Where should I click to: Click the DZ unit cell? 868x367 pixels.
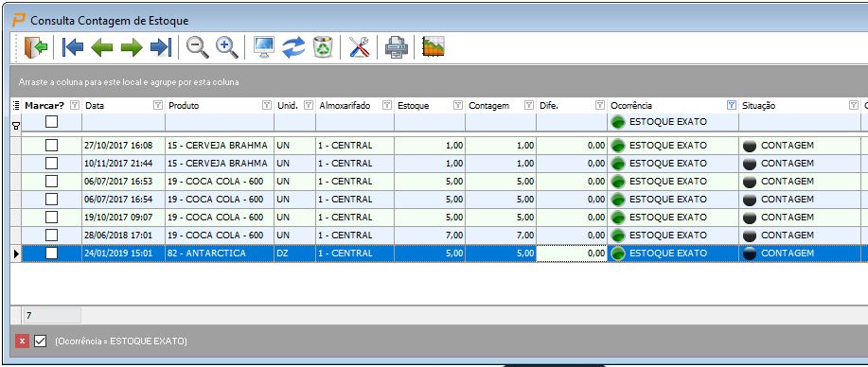pyautogui.click(x=294, y=253)
